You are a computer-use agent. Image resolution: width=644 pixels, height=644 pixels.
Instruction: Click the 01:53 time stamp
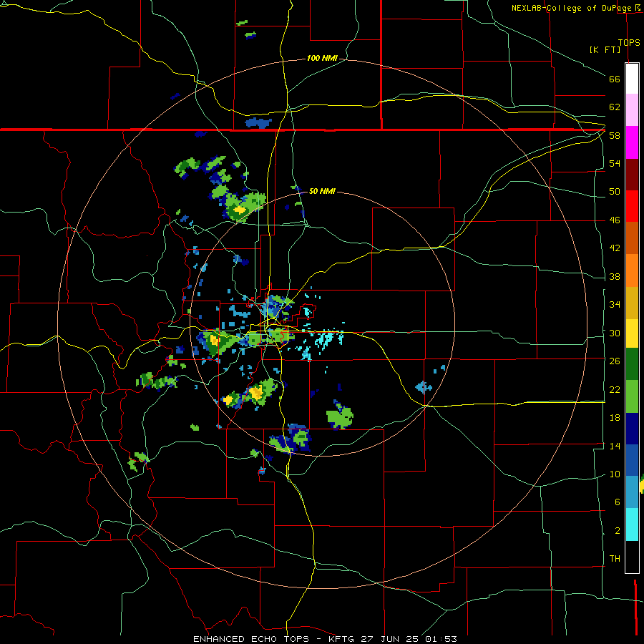point(441,639)
